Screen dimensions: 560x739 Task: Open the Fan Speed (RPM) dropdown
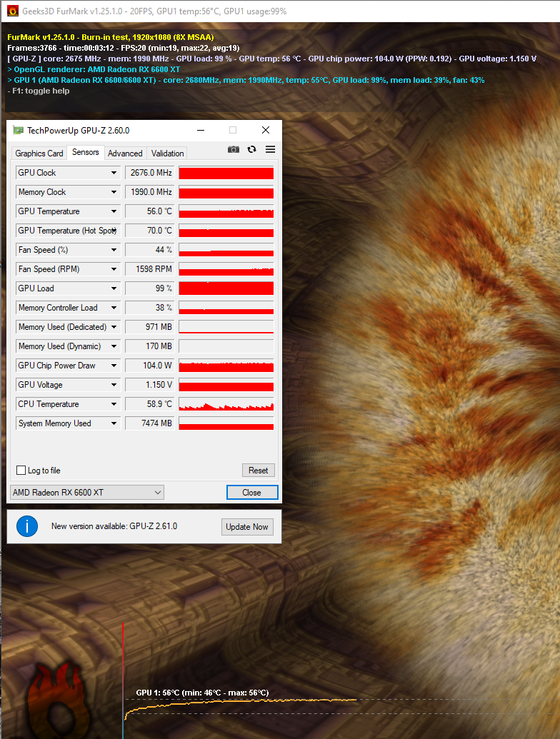click(x=114, y=270)
